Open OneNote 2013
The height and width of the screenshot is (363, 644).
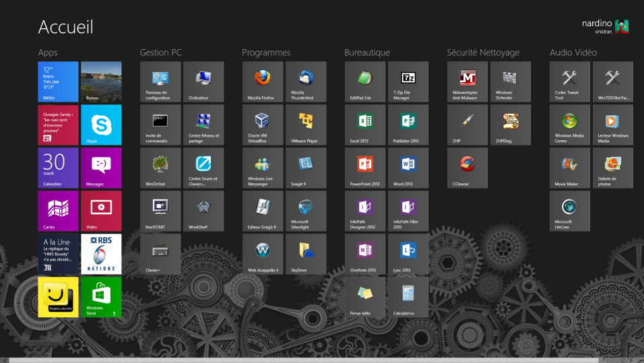(365, 254)
